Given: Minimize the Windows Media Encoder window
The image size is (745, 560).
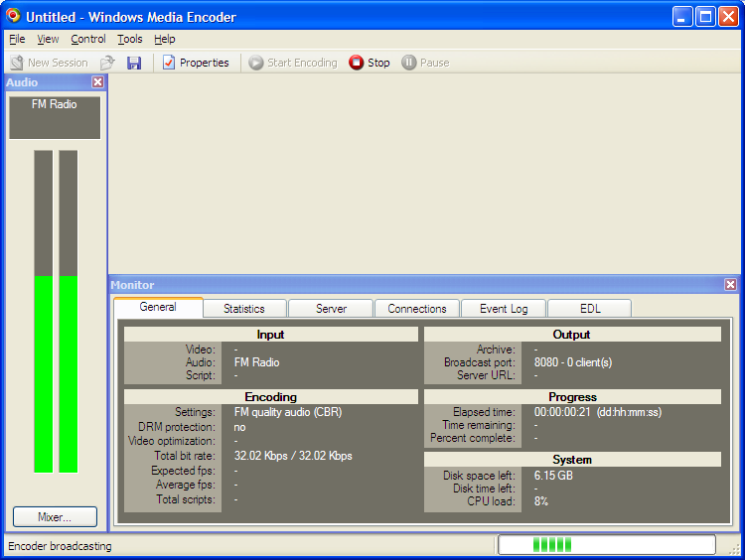Looking at the screenshot, I should click(682, 17).
